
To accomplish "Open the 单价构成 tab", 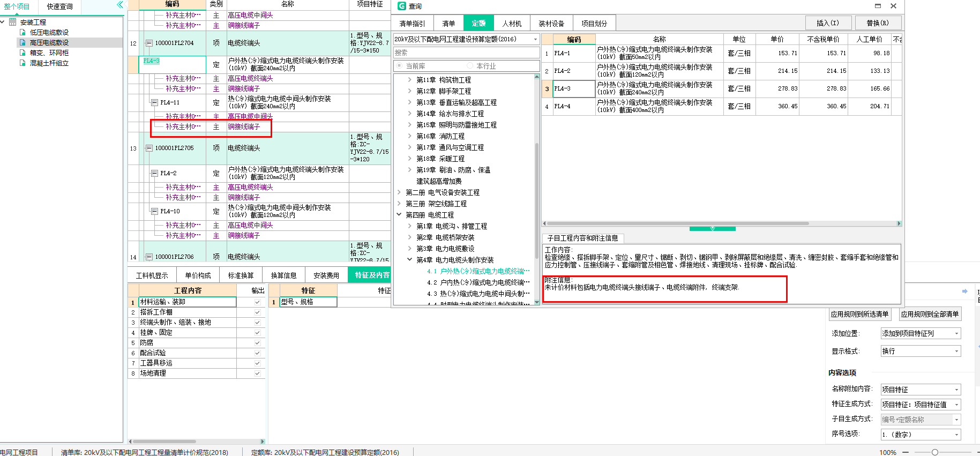I will point(198,275).
